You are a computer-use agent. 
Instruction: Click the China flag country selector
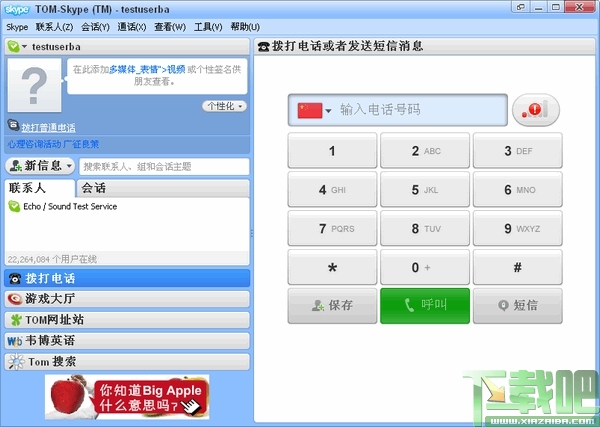310,111
